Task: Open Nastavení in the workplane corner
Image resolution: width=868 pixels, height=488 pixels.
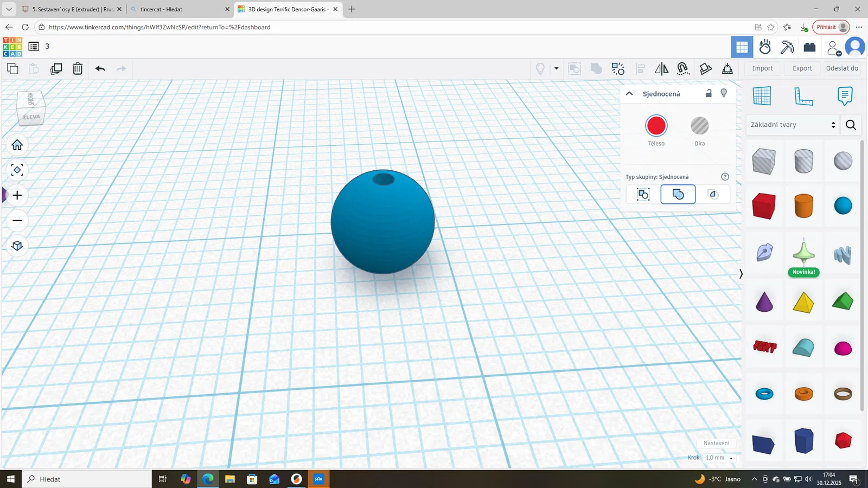Action: (x=716, y=443)
